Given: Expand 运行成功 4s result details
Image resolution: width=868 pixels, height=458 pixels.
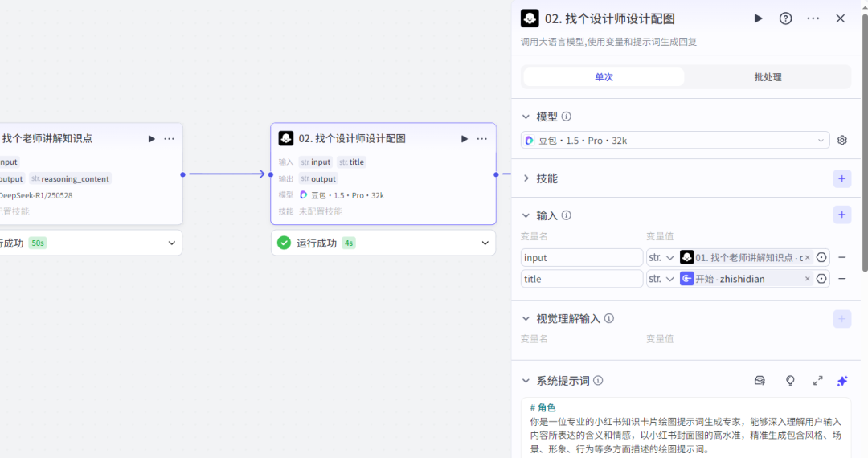Looking at the screenshot, I should pyautogui.click(x=485, y=243).
